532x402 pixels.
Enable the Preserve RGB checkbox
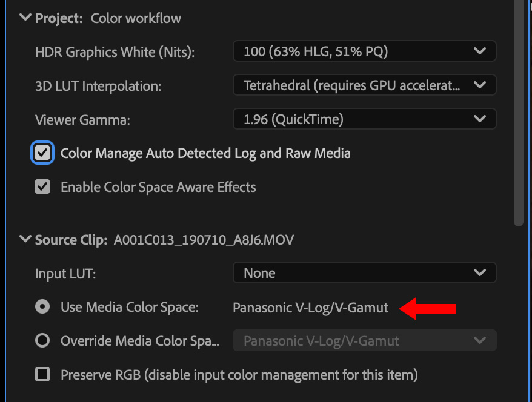click(42, 375)
